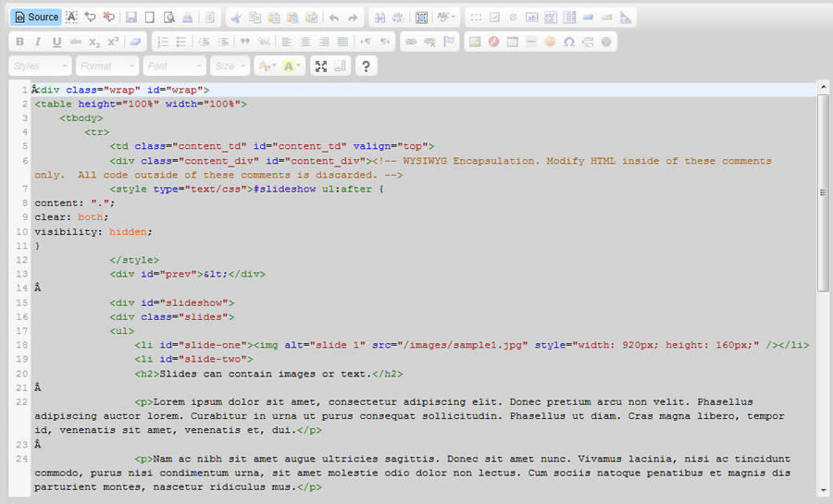Click the Replace icon

pos(398,18)
